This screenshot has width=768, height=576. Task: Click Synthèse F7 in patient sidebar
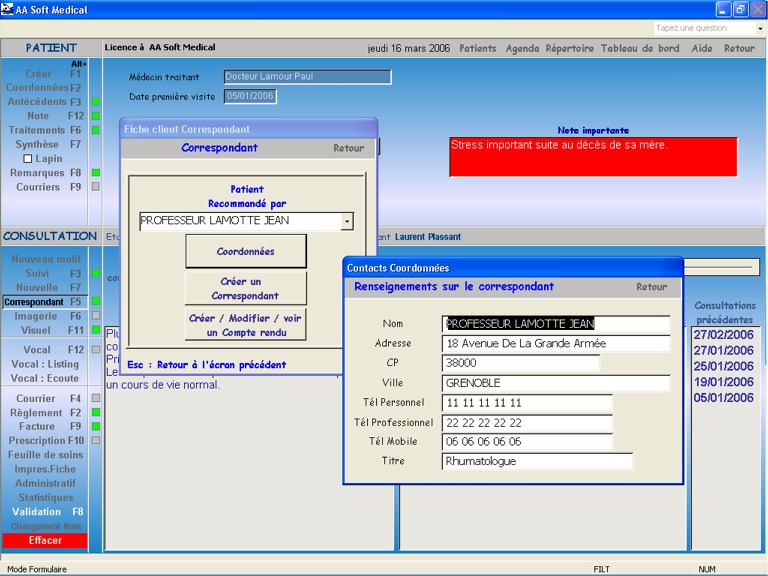click(48, 144)
